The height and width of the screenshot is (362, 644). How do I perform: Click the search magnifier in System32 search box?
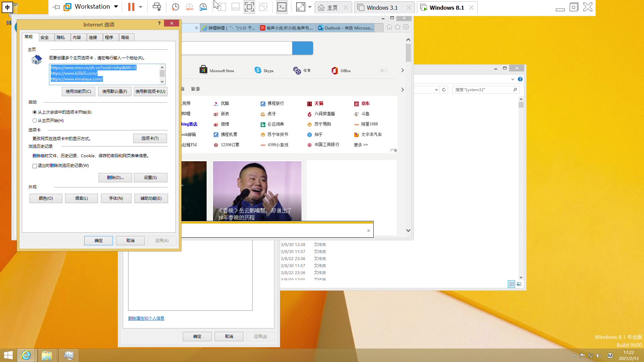pos(515,89)
